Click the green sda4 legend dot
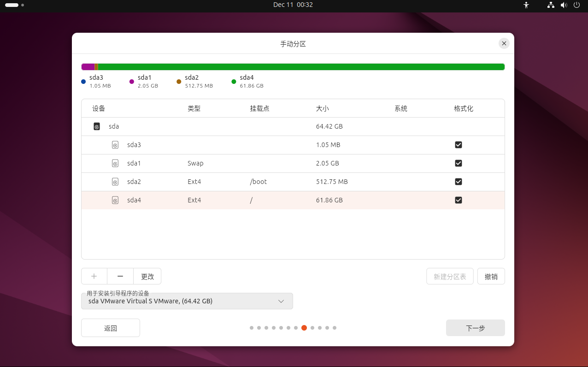 (x=234, y=82)
